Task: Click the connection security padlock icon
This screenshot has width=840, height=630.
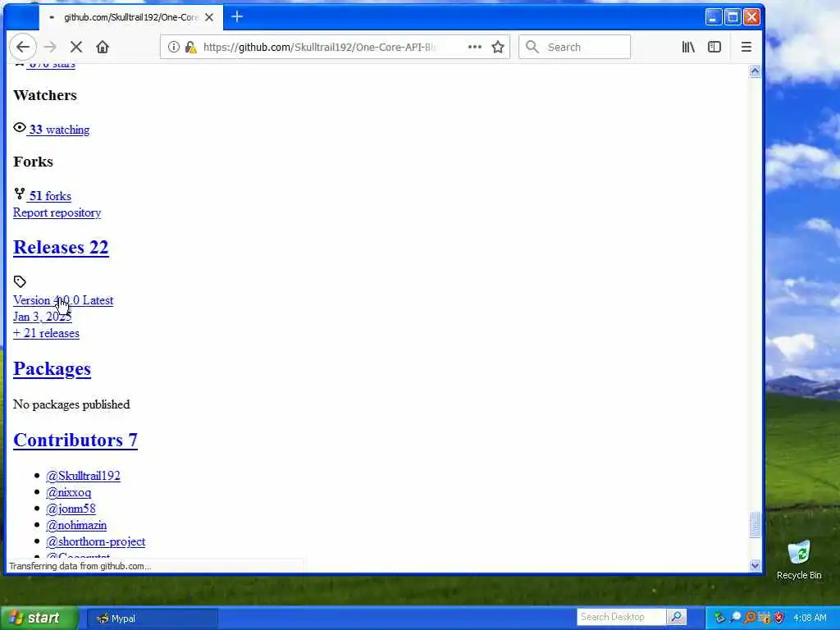Action: click(190, 47)
